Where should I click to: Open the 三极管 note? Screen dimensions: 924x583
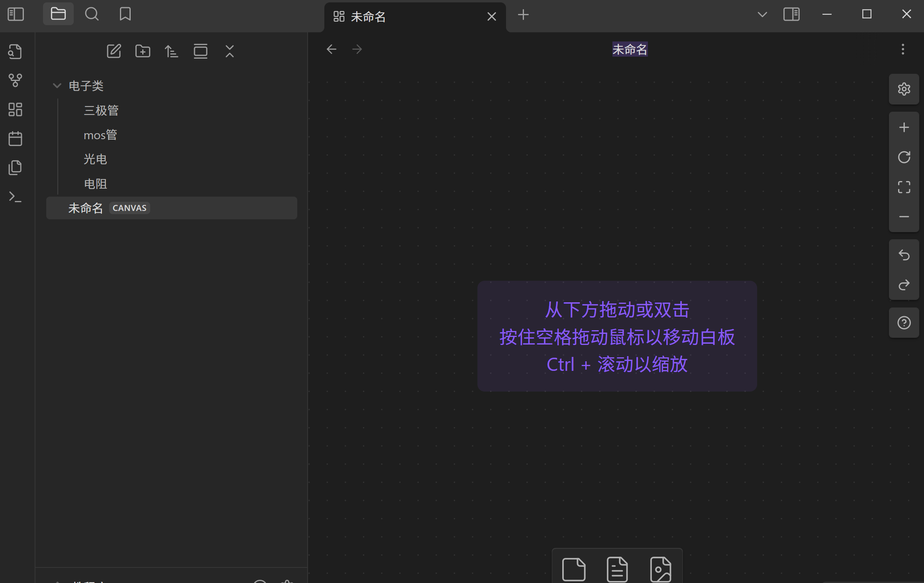coord(101,110)
